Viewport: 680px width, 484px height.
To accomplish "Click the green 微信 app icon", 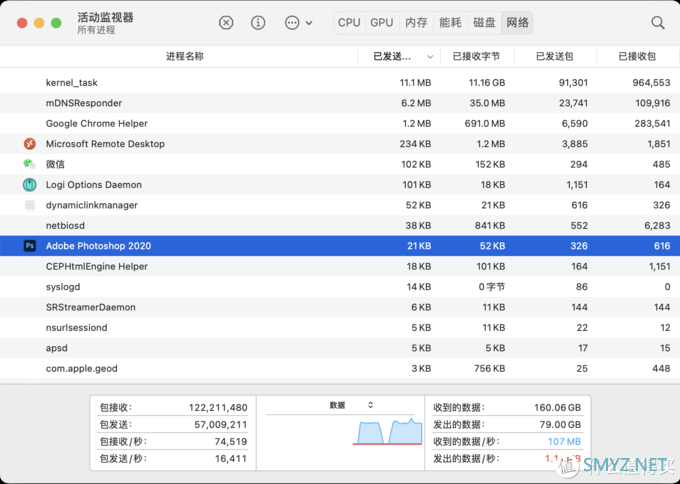I will pyautogui.click(x=29, y=164).
